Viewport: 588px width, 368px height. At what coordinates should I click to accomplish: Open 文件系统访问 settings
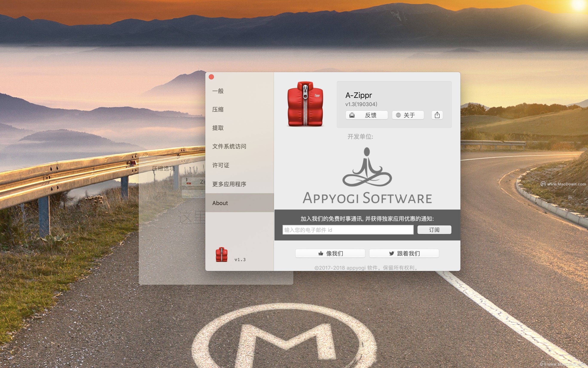(x=239, y=146)
